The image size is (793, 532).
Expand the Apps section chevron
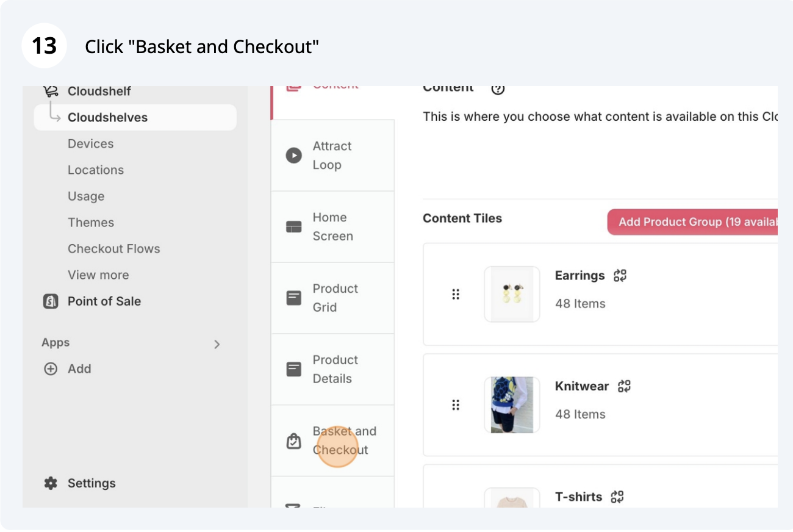[217, 344]
